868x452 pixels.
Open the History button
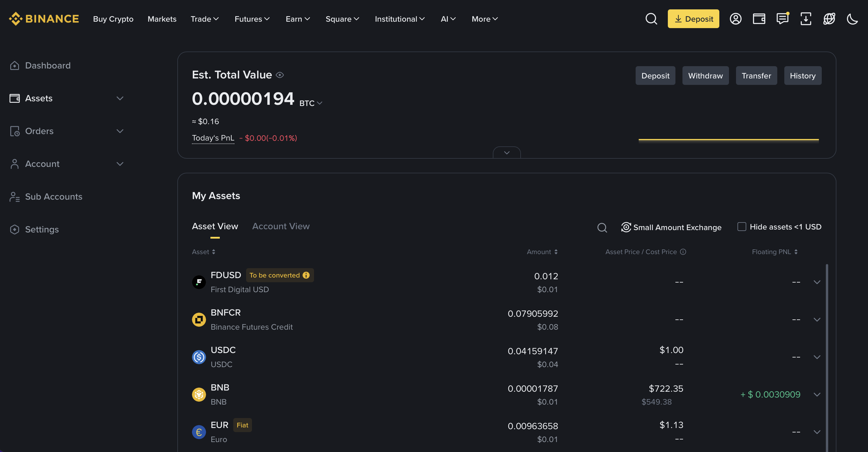coord(803,76)
